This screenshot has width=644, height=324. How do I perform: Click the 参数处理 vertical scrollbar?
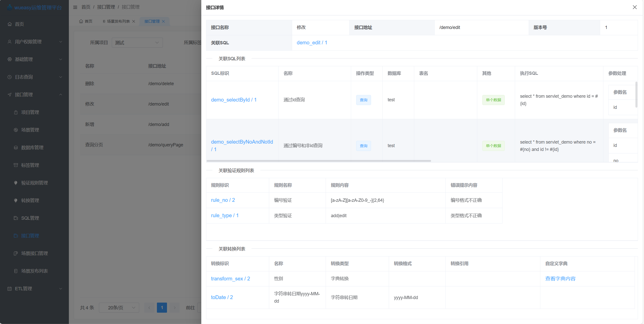pyautogui.click(x=636, y=94)
